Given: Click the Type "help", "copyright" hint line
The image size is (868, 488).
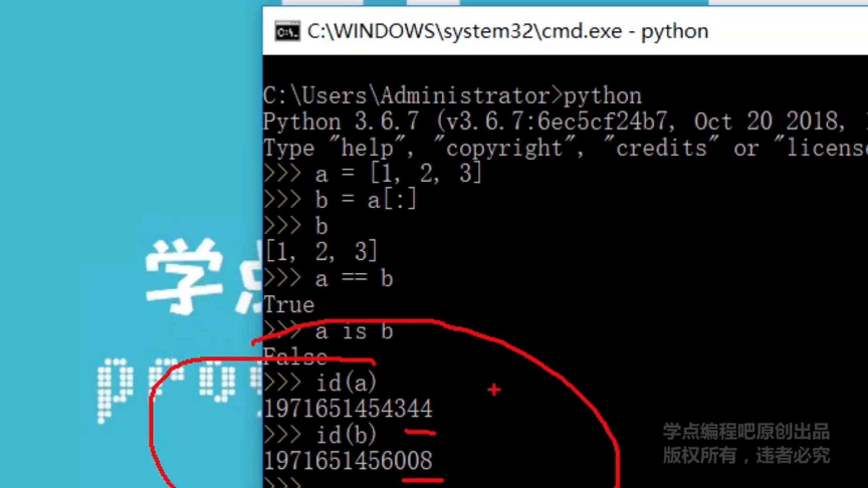Looking at the screenshot, I should click(565, 148).
